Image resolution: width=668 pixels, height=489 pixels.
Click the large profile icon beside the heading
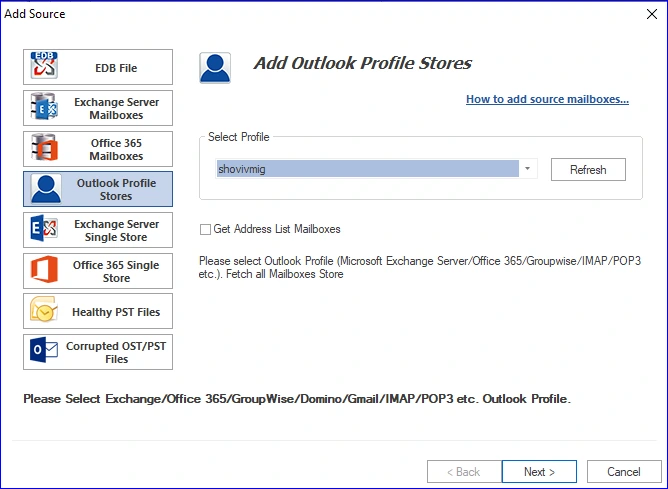point(215,68)
